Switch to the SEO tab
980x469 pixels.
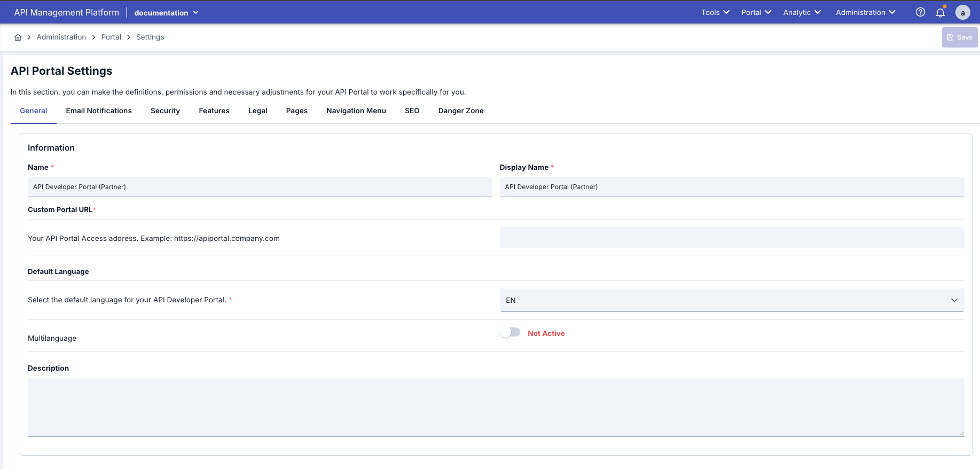(412, 111)
